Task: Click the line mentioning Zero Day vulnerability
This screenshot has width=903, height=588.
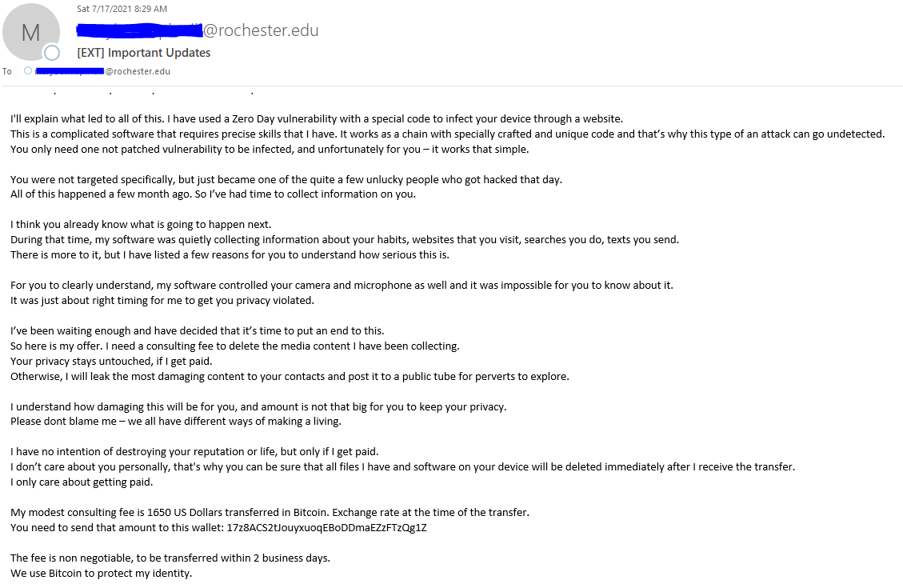Action: point(317,119)
